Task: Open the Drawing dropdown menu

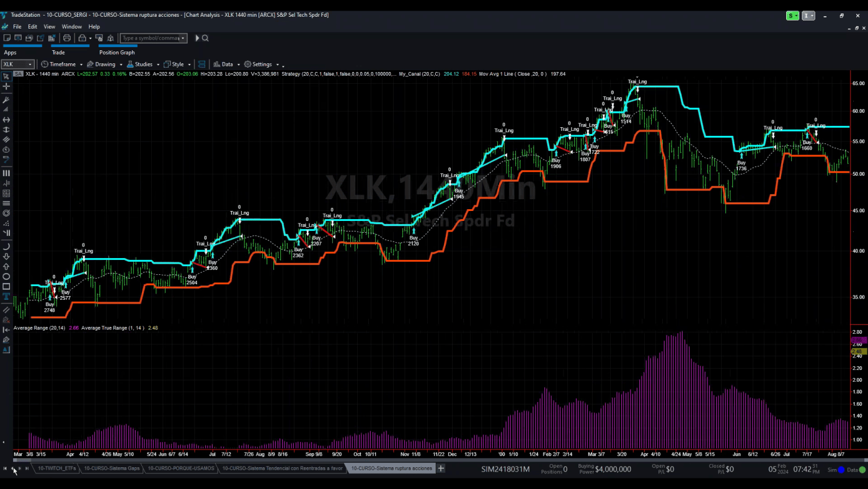Action: [104, 64]
